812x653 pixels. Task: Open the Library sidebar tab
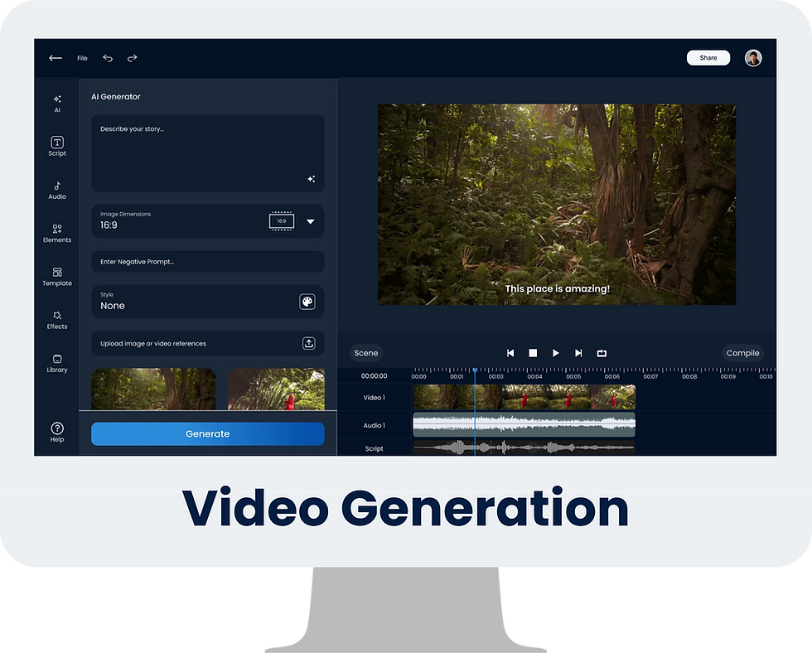pos(57,364)
